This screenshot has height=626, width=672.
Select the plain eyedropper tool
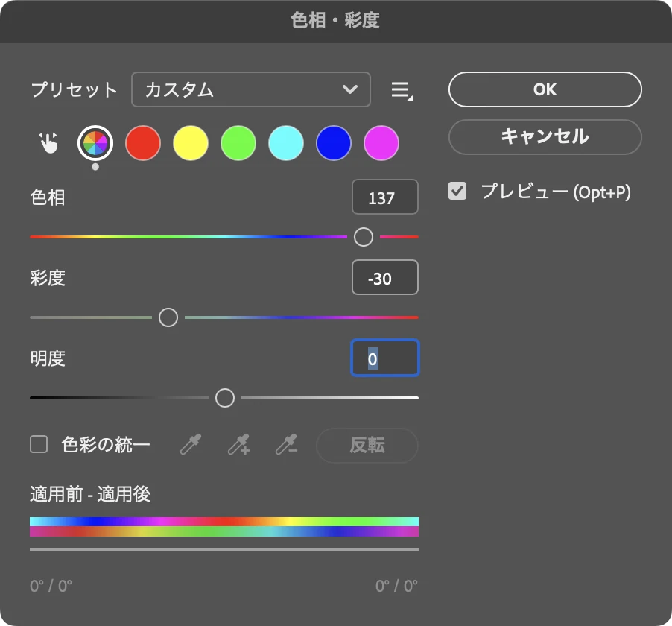[x=191, y=444]
